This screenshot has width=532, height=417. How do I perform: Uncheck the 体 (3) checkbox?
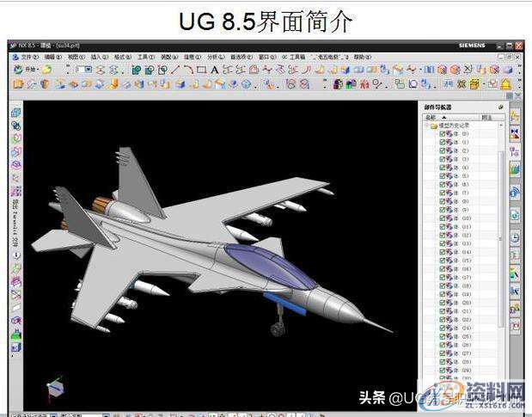[x=442, y=159]
